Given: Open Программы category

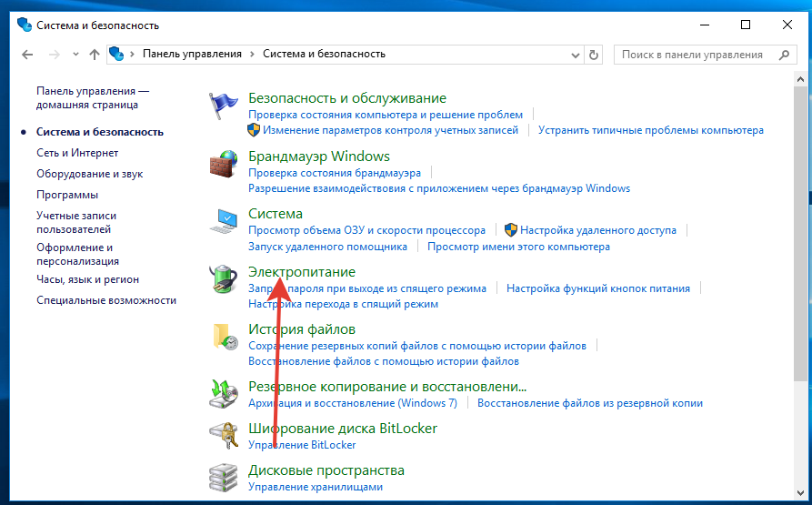Looking at the screenshot, I should point(67,195).
